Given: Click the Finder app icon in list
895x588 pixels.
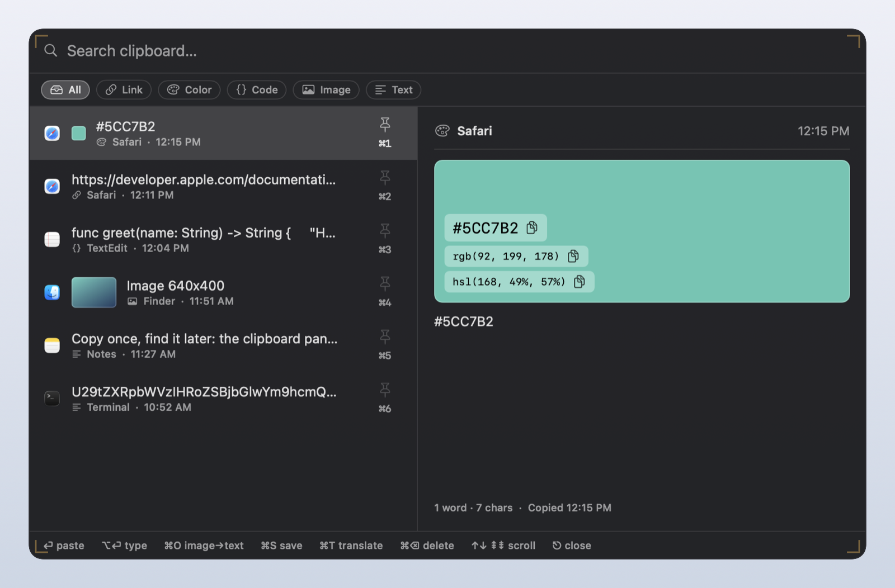Looking at the screenshot, I should 52,292.
